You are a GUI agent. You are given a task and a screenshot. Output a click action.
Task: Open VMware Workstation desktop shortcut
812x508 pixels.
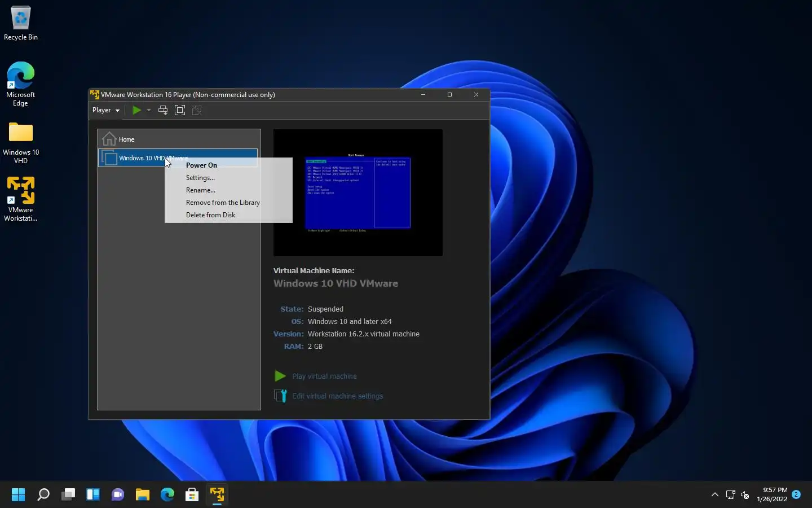(21, 199)
